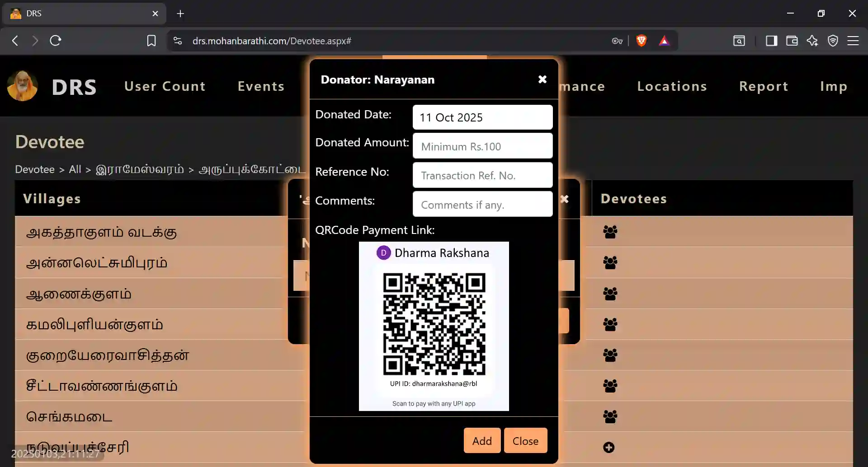Switch to the DRS tab
This screenshot has width=868, height=467.
click(84, 14)
